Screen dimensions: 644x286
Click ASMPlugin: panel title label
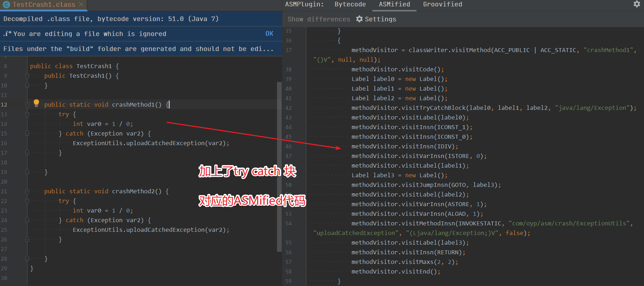pos(304,5)
